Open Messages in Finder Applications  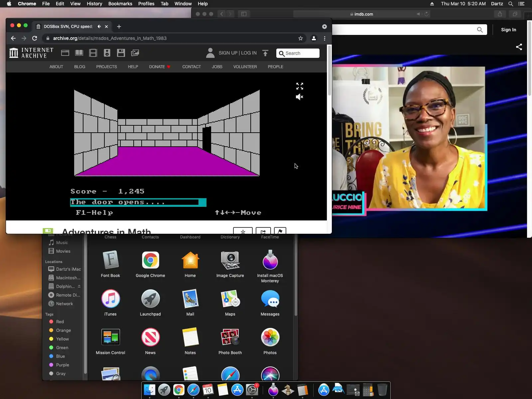(x=270, y=303)
